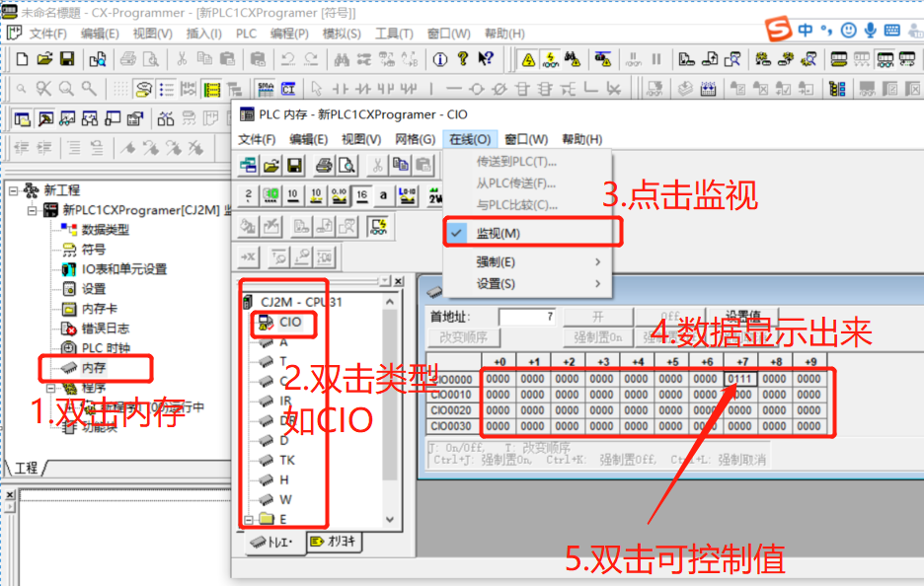Screen dimensions: 924x586
Task: Select IO表和单元设置 in project tree
Action: pyautogui.click(x=124, y=269)
